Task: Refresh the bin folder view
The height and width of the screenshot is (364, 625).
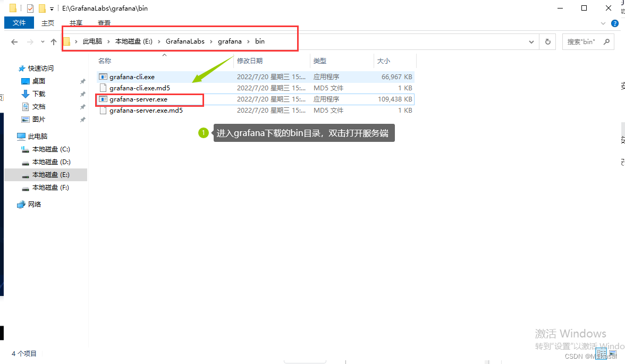Action: pyautogui.click(x=547, y=42)
